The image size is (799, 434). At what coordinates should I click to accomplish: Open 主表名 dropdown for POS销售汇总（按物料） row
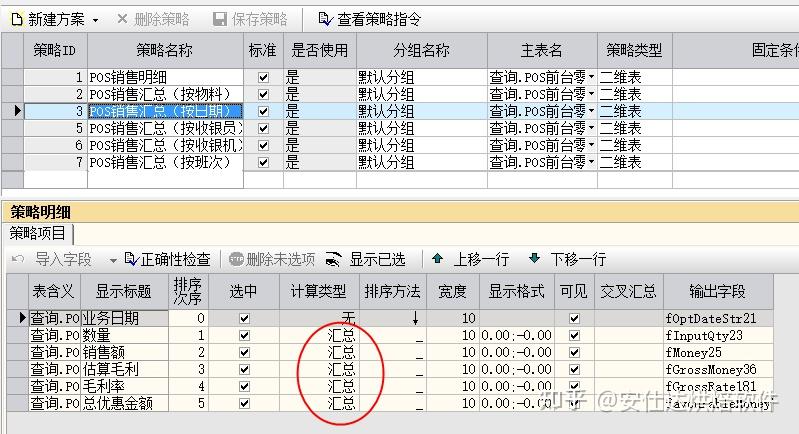pos(591,94)
